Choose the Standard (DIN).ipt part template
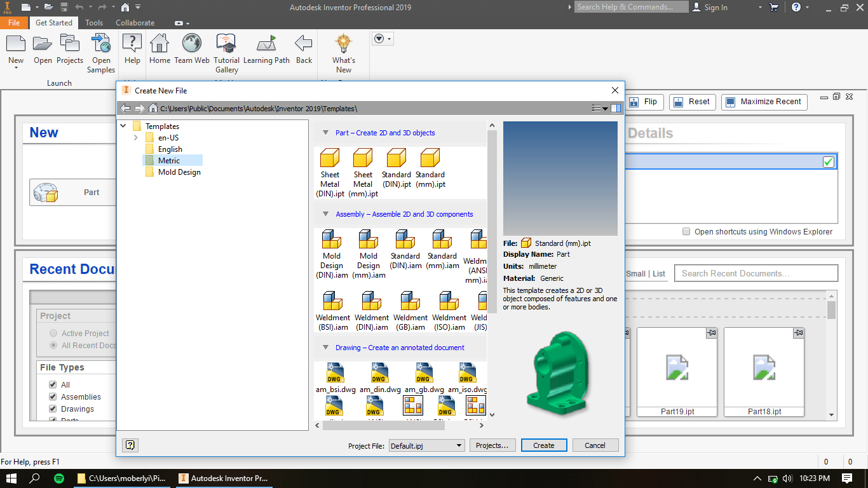The height and width of the screenshot is (488, 868). [397, 168]
